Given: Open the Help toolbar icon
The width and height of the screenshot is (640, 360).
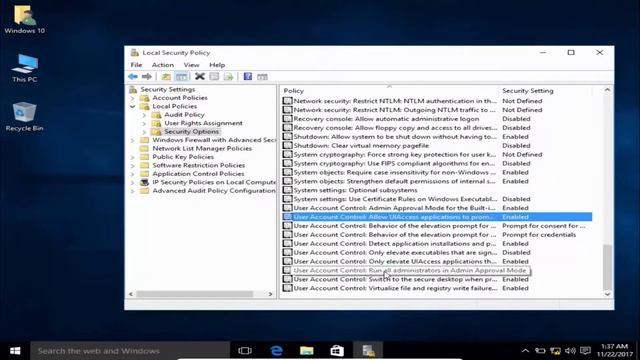Looking at the screenshot, I should click(248, 76).
